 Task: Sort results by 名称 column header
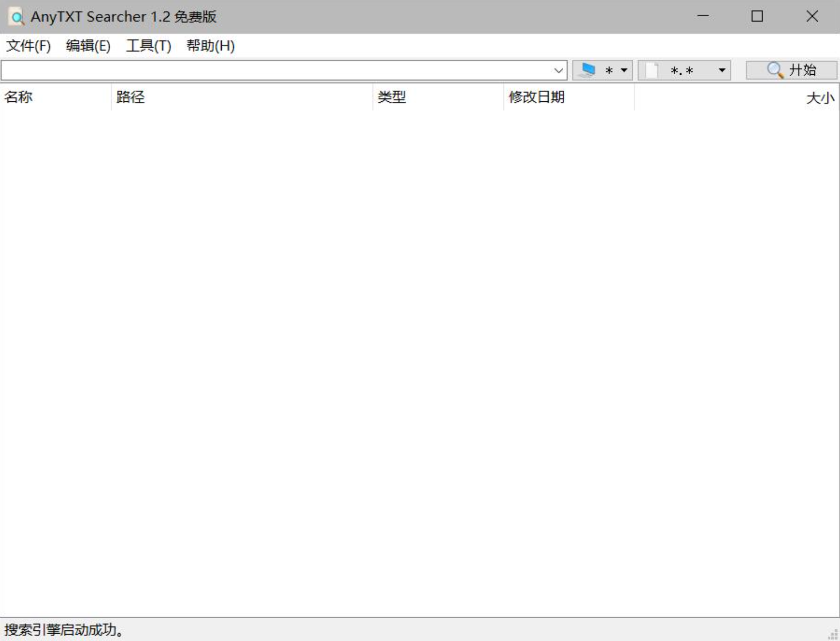click(18, 97)
